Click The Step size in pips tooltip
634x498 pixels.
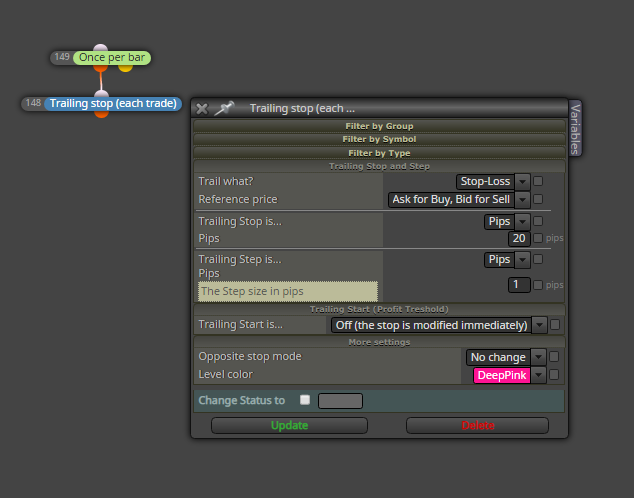tap(288, 291)
